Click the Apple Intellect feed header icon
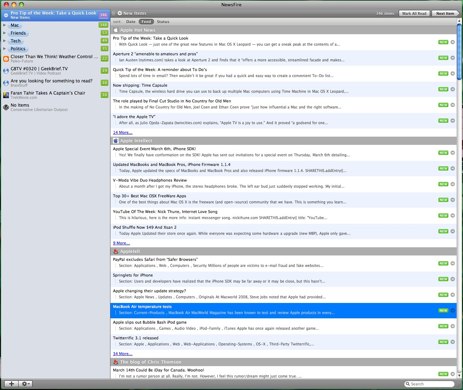Viewport: 463px width, 390px height. pos(116,141)
